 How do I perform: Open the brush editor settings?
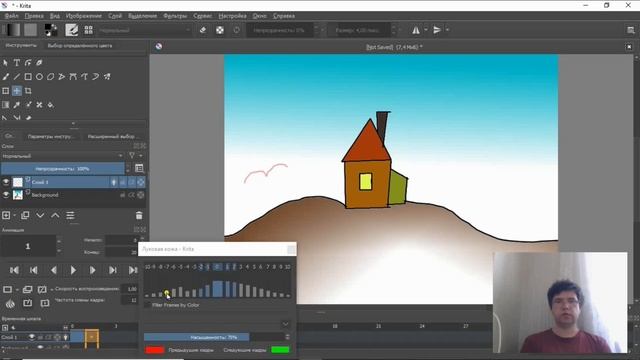(x=72, y=30)
